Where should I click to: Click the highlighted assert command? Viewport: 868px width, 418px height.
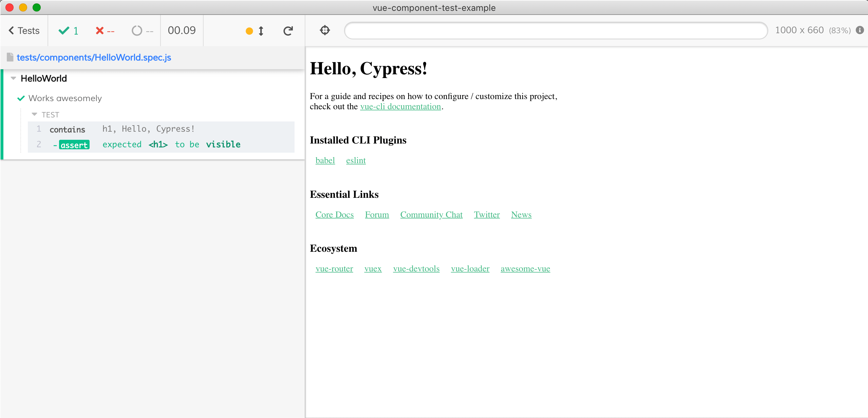coord(74,145)
